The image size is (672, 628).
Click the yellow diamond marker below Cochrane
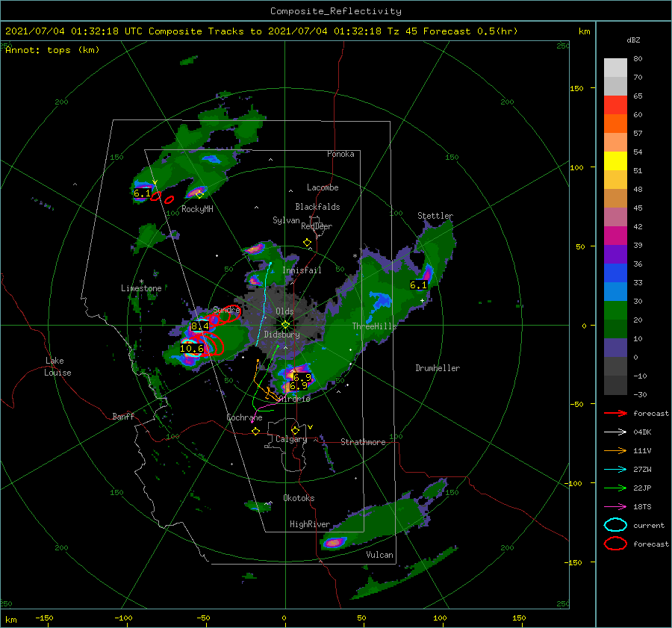tap(255, 431)
